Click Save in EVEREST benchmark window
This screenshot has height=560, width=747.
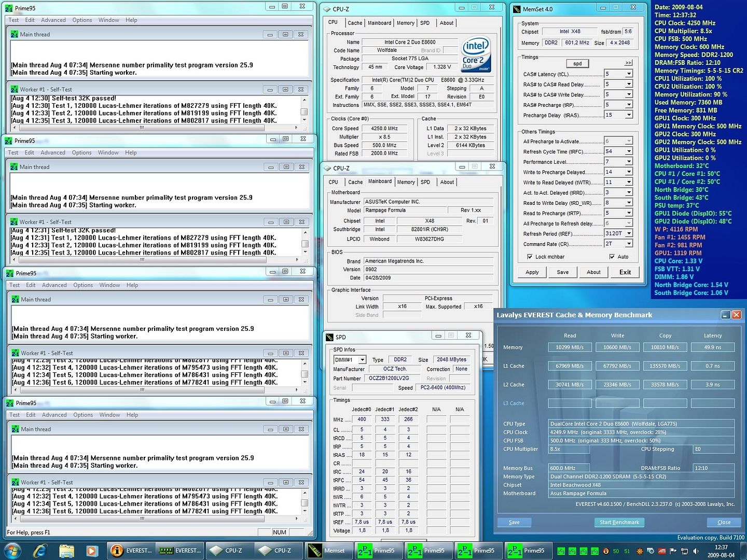(x=514, y=522)
